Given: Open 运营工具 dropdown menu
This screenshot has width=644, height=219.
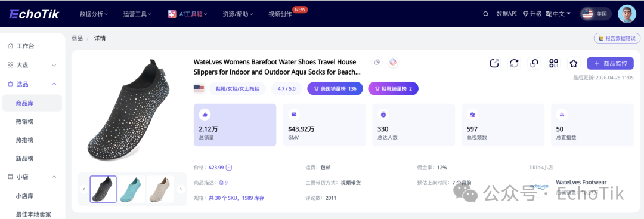Looking at the screenshot, I should click(x=138, y=14).
